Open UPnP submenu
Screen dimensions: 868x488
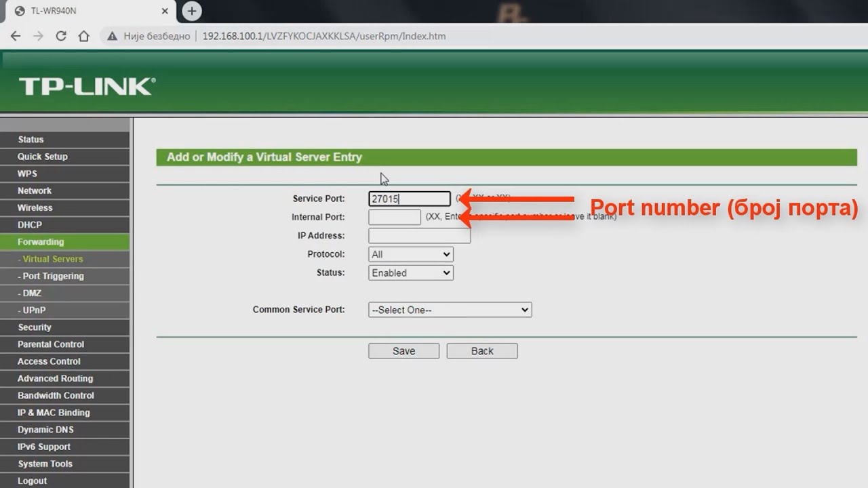tap(64, 310)
